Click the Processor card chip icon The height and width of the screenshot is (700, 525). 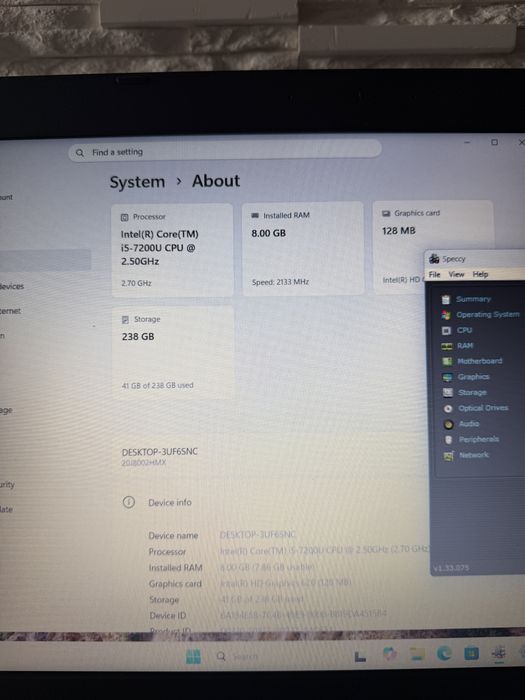[x=125, y=217]
